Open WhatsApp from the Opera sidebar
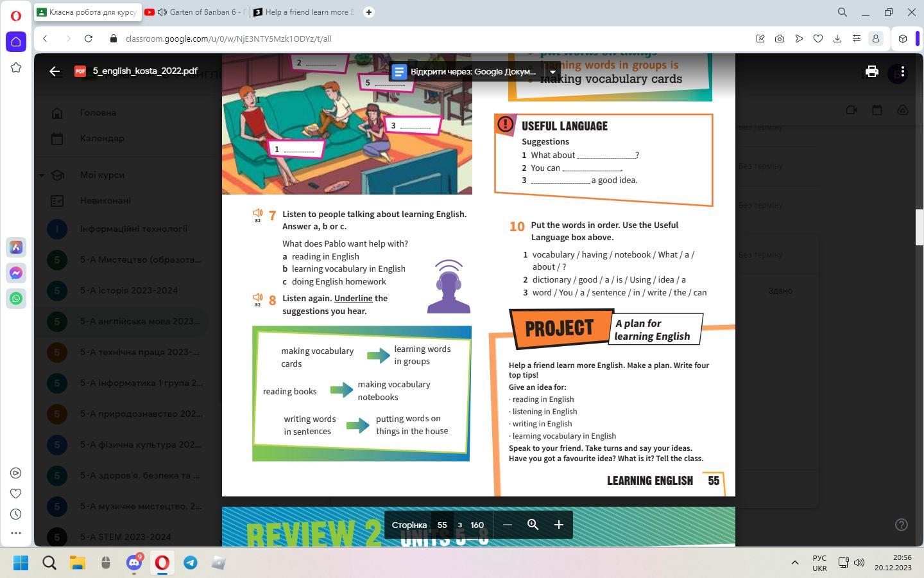Image resolution: width=924 pixels, height=578 pixels. point(16,298)
